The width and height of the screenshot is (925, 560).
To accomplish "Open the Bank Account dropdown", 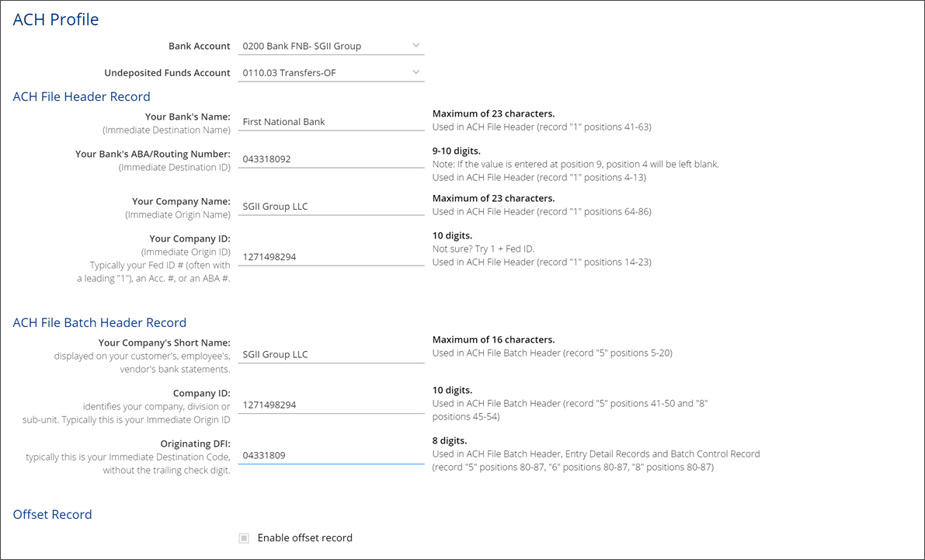I will [x=331, y=46].
